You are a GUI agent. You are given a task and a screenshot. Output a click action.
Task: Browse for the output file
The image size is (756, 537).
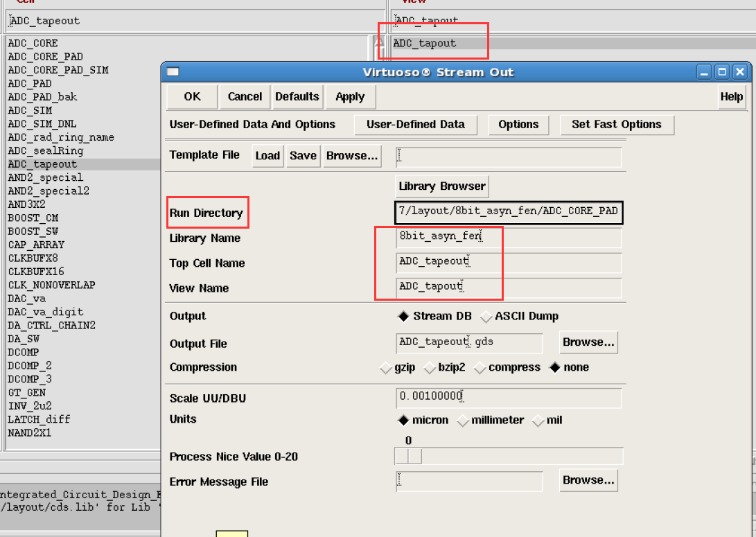pyautogui.click(x=588, y=342)
